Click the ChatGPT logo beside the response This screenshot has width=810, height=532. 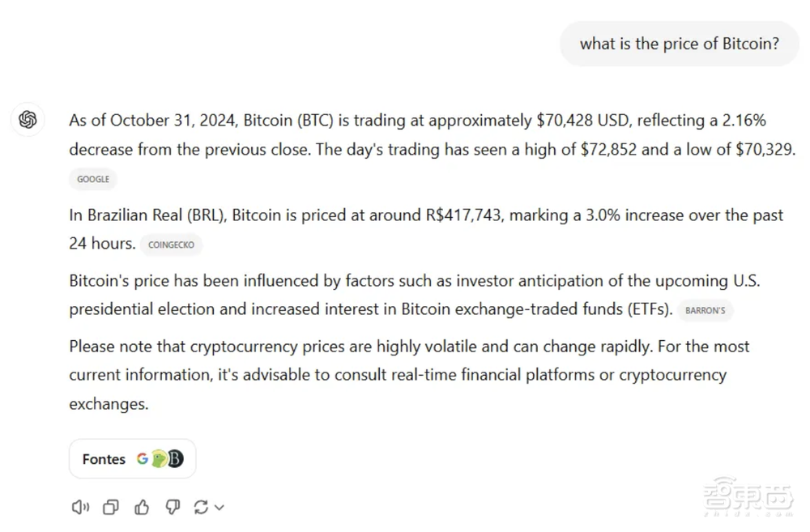click(28, 120)
